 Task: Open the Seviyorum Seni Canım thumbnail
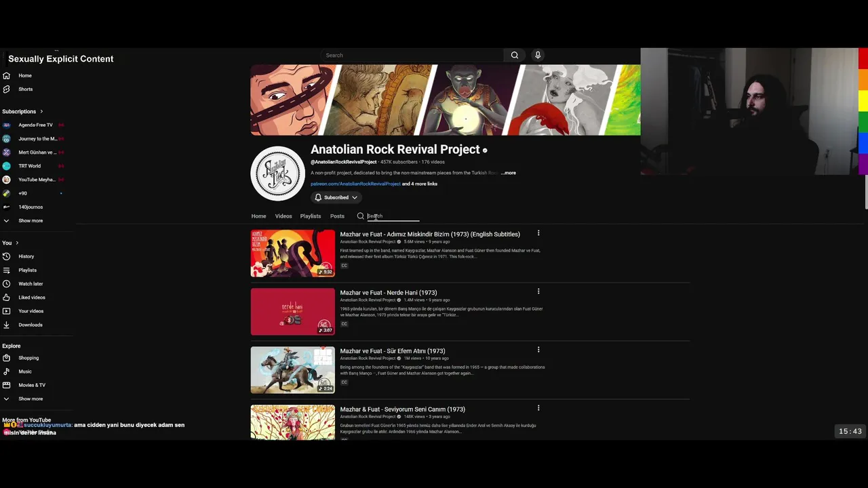[x=293, y=422]
